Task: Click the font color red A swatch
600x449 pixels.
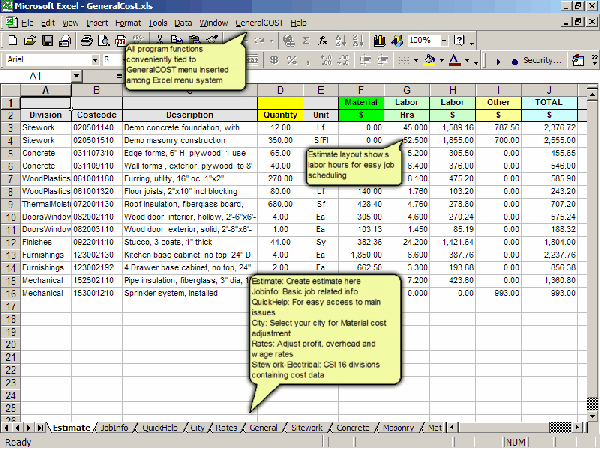Action: point(454,60)
